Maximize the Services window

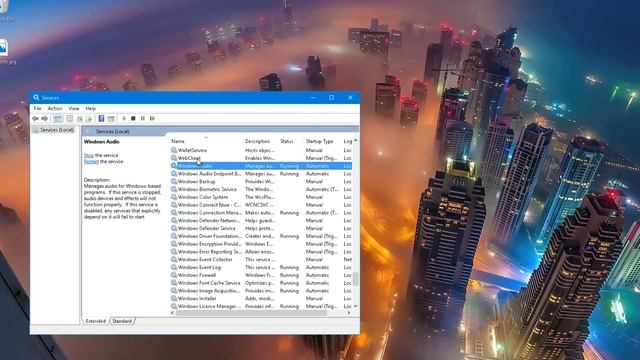331,98
